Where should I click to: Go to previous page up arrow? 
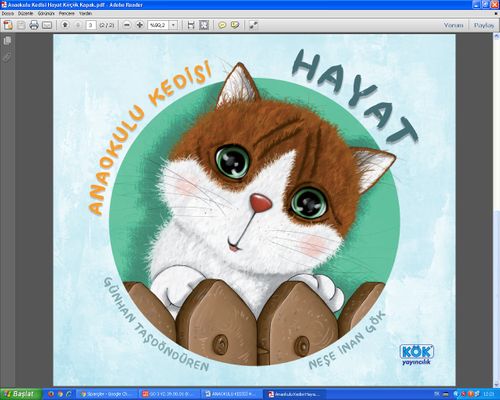click(65, 25)
